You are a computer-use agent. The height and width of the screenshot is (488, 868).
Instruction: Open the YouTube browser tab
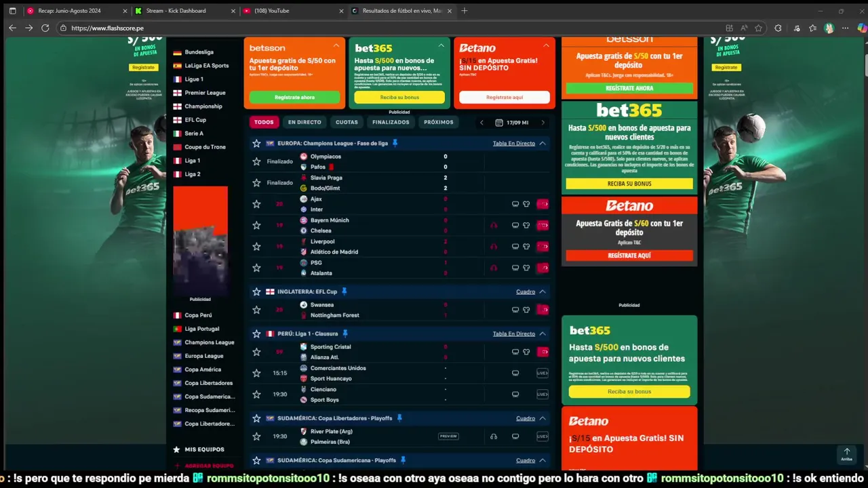(x=292, y=11)
